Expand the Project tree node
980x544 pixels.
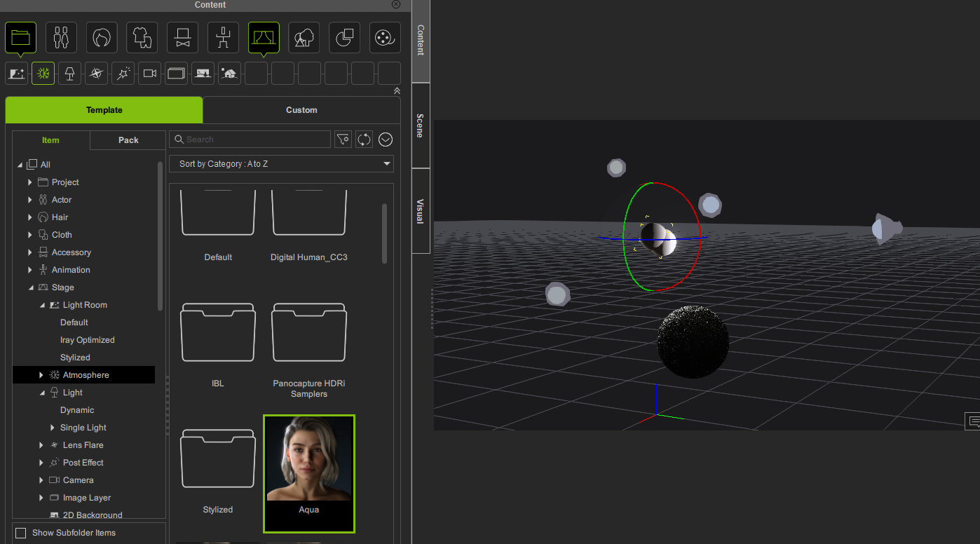[30, 182]
